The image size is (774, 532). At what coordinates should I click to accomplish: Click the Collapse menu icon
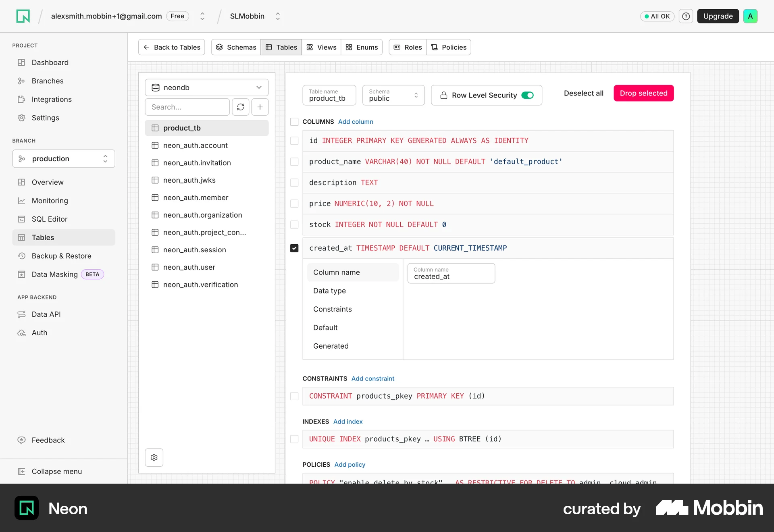(x=21, y=472)
